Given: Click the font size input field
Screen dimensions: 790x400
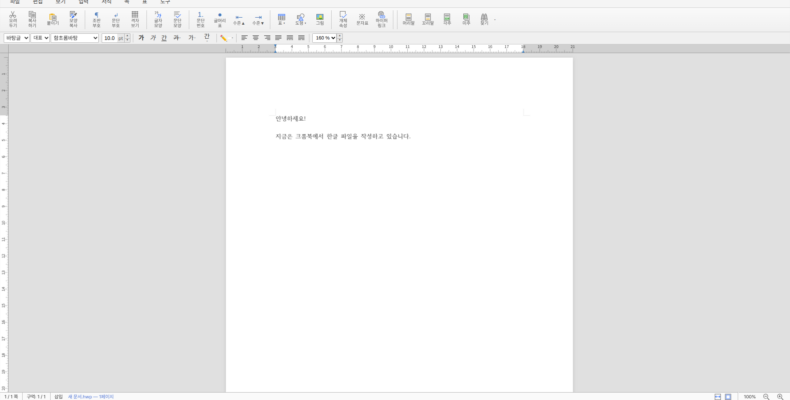Looking at the screenshot, I should point(110,38).
